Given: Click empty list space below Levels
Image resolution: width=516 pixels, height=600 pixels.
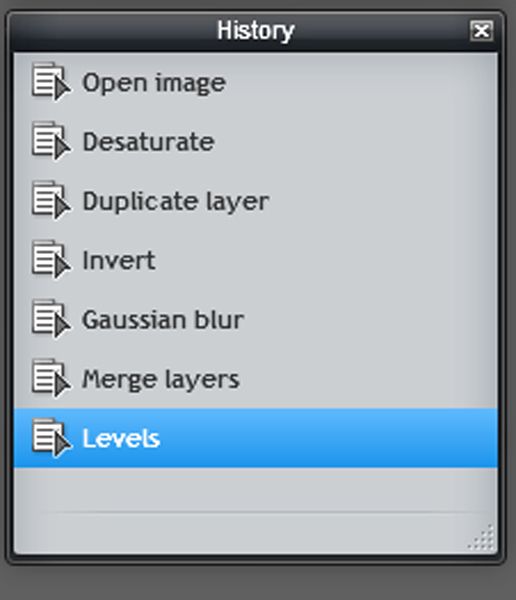Looking at the screenshot, I should point(256,489).
